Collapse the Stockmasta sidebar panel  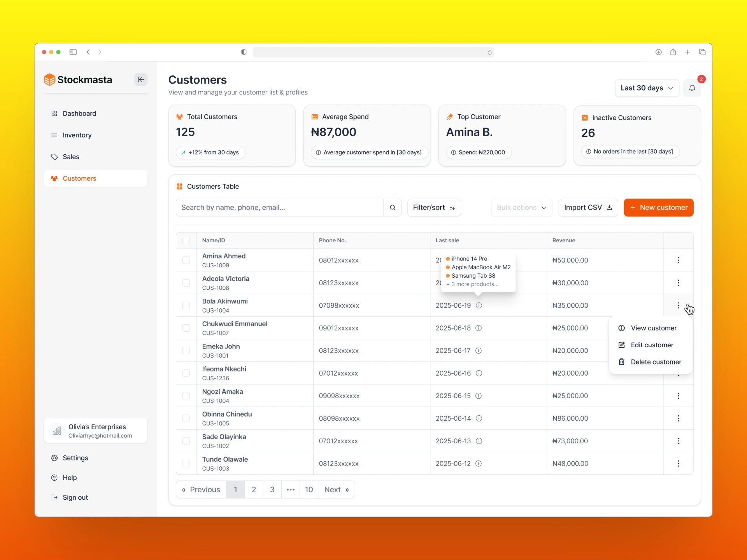coord(141,80)
